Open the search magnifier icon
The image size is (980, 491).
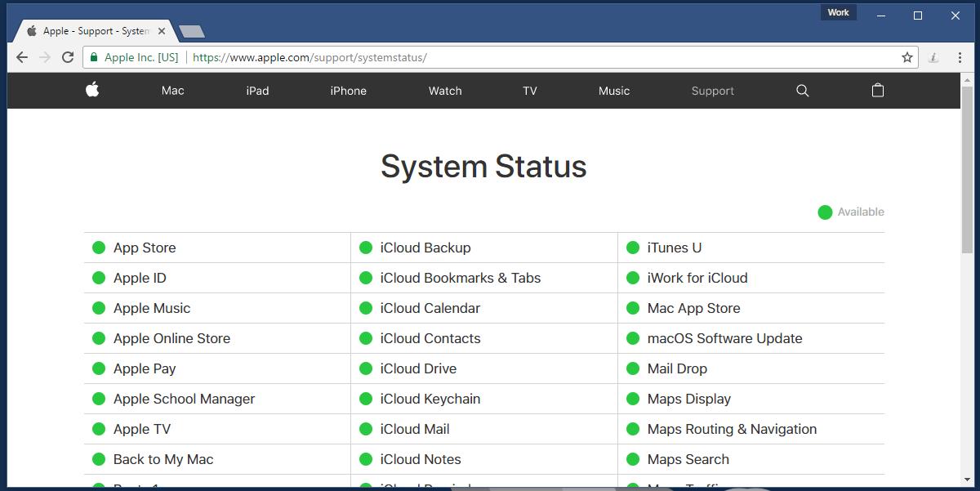click(803, 91)
